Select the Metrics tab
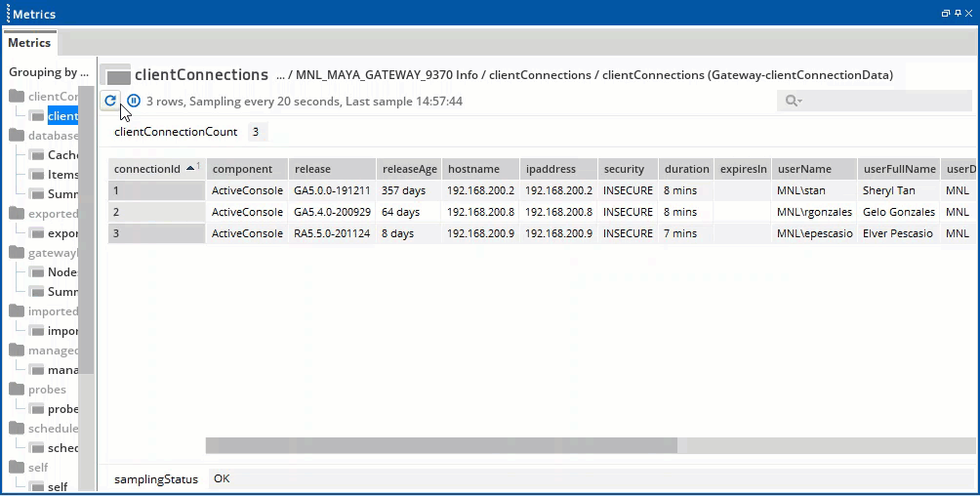This screenshot has height=496, width=980. coord(29,43)
